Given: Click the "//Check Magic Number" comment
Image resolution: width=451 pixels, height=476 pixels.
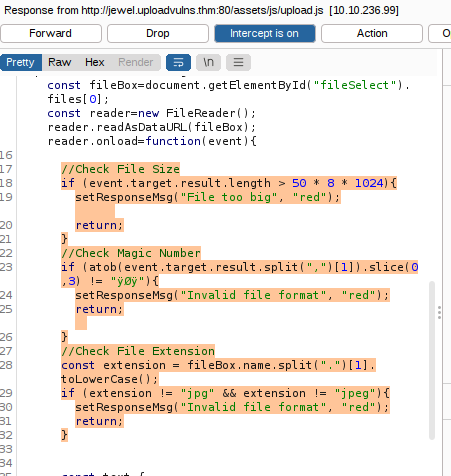Looking at the screenshot, I should [131, 253].
